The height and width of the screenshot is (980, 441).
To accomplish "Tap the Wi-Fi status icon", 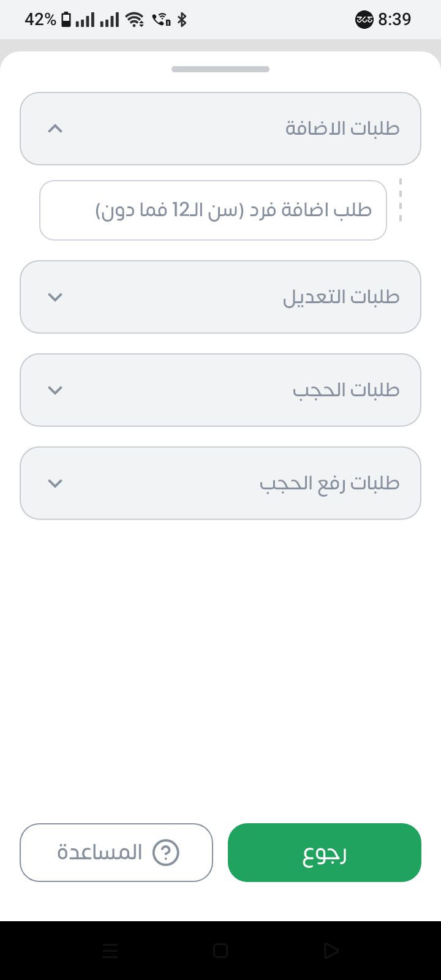I will pyautogui.click(x=135, y=20).
